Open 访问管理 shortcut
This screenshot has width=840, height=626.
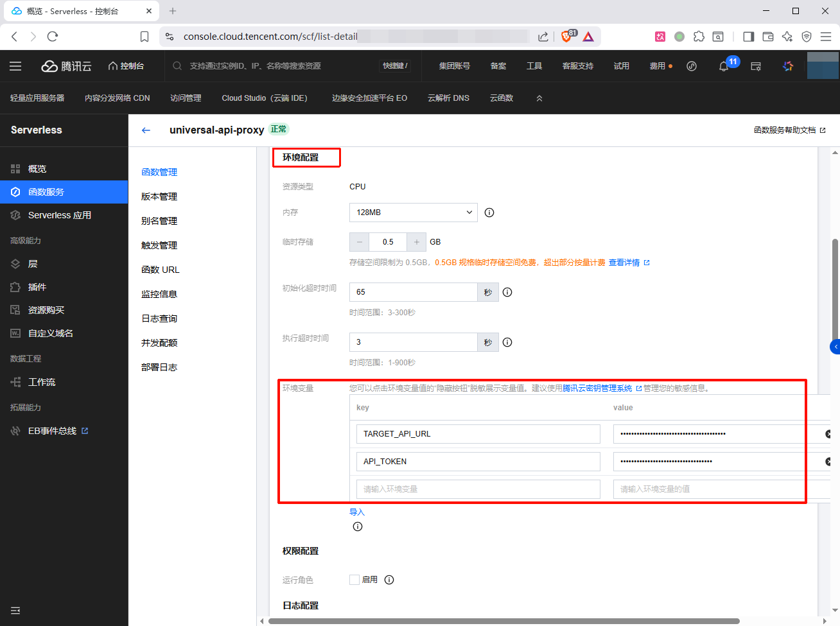[x=186, y=98]
